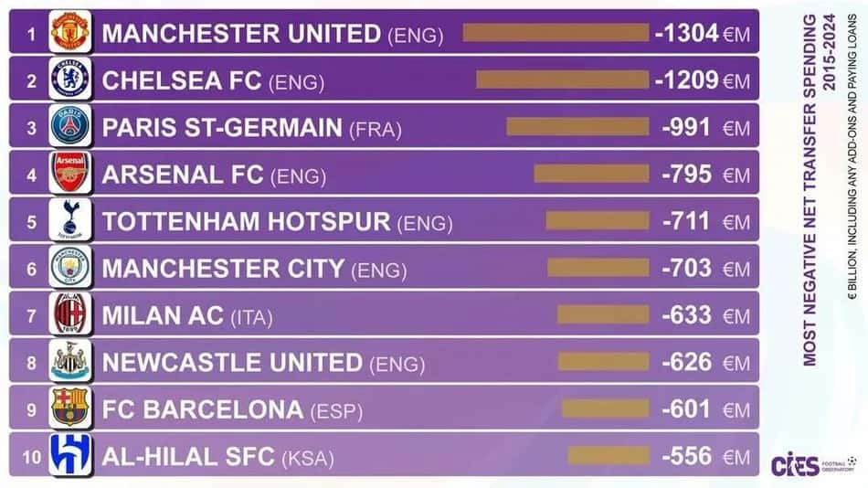Click the Tottenham Hotspur cockerel logo
The image size is (868, 488).
[69, 220]
